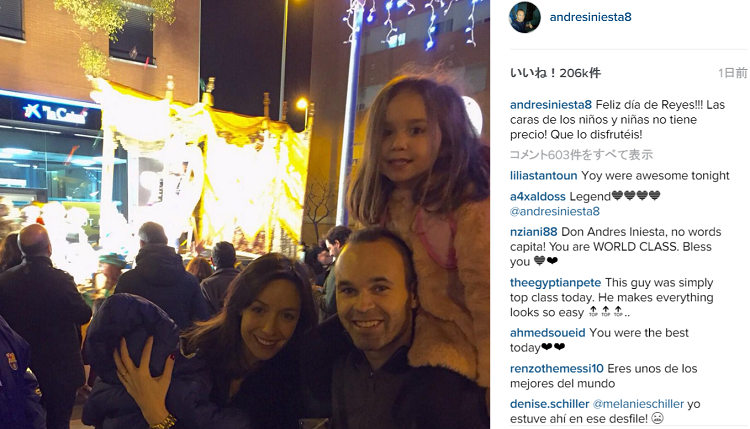Open the andresiniesta8 profile avatar
This screenshot has width=750, height=429.
coord(525,17)
